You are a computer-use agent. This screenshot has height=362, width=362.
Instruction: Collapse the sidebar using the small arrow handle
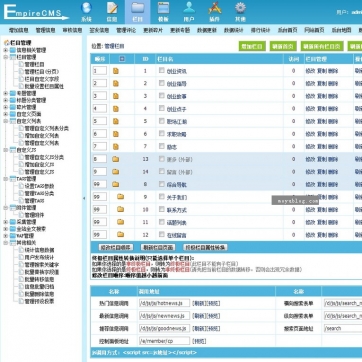click(x=84, y=198)
